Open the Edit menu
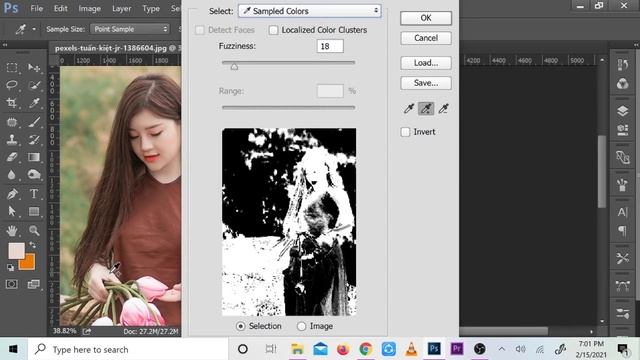The image size is (640, 360). (x=61, y=8)
